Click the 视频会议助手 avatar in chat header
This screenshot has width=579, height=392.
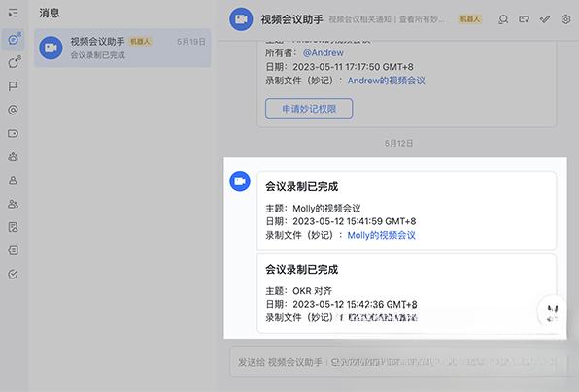click(x=241, y=19)
